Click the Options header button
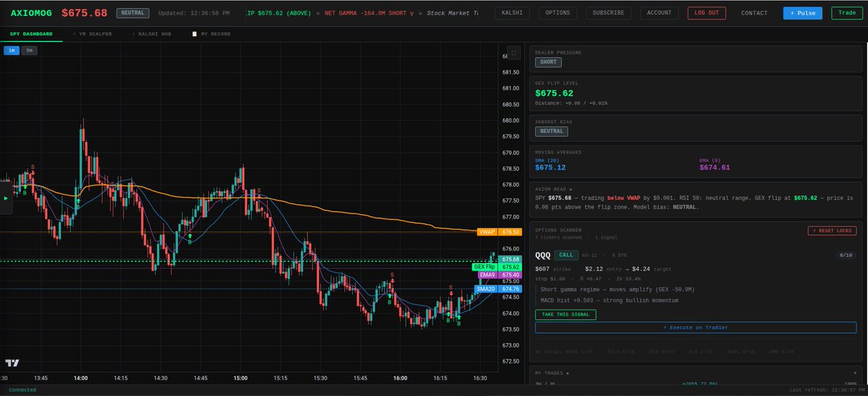The image size is (868, 396). (558, 13)
